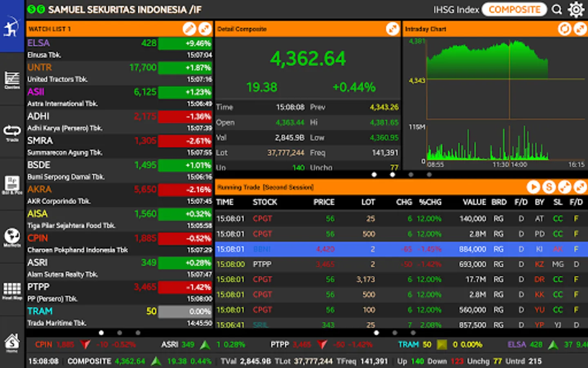Select the CPGT trade valued 560,000
This screenshot has height=368, width=588.
[401, 310]
